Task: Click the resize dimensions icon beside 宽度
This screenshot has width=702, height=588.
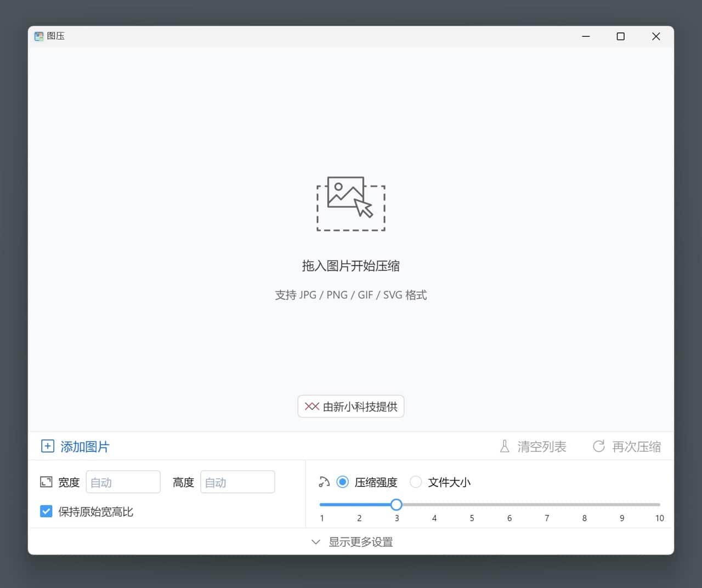Action: click(46, 482)
